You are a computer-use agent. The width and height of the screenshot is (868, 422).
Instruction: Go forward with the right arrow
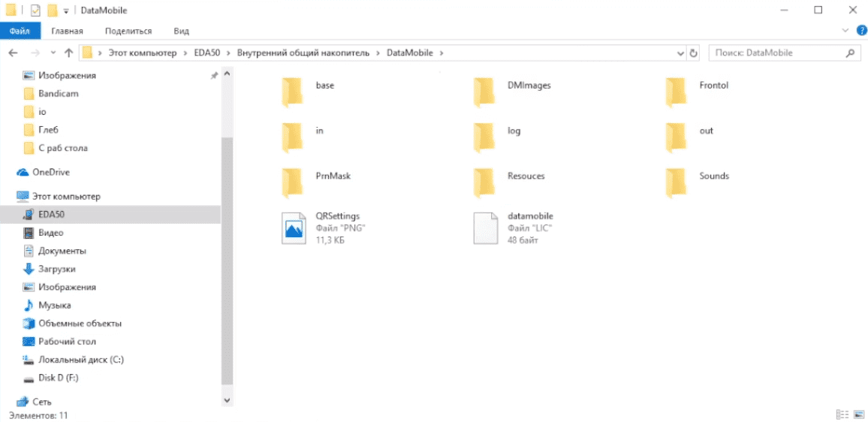point(35,53)
